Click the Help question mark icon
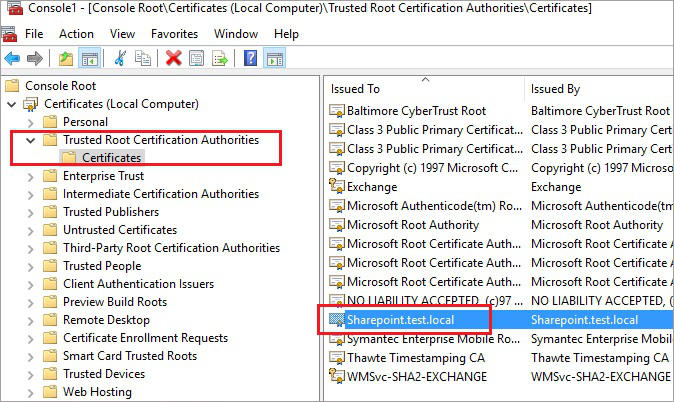This screenshot has width=674, height=402. pos(251,58)
